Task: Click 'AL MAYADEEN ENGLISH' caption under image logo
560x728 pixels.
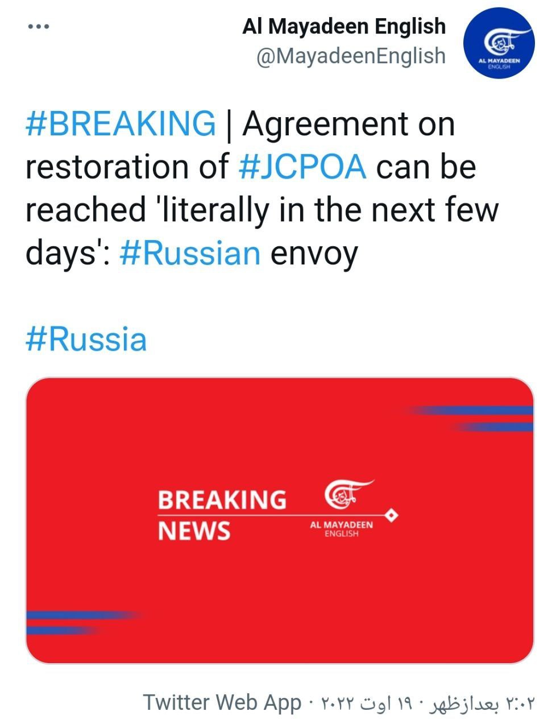Action: pyautogui.click(x=341, y=529)
